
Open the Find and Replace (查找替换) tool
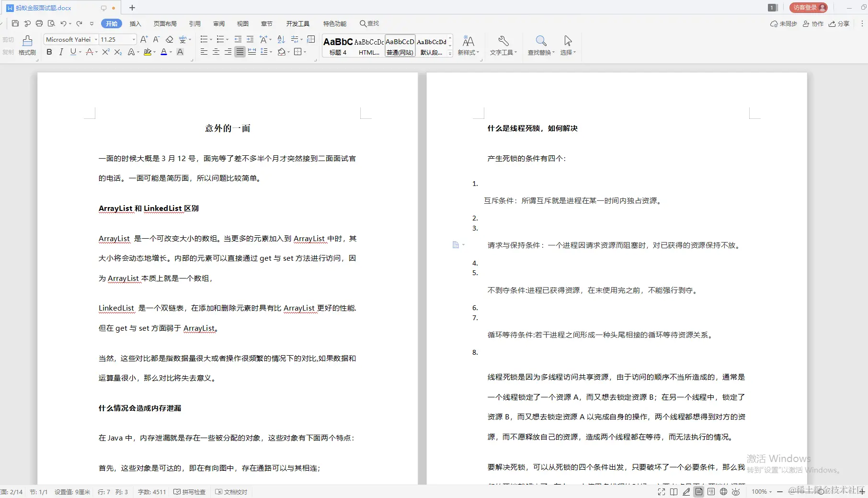pos(540,46)
